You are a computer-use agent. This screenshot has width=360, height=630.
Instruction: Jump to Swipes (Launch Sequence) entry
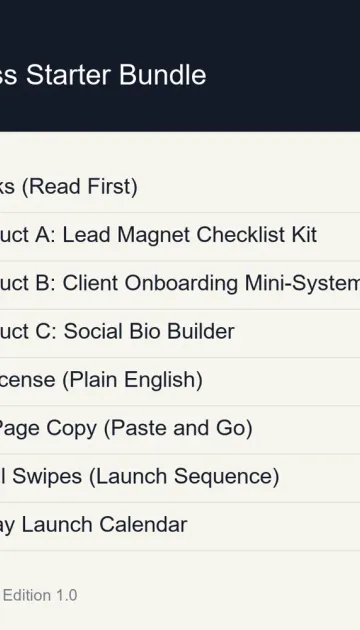point(180,477)
